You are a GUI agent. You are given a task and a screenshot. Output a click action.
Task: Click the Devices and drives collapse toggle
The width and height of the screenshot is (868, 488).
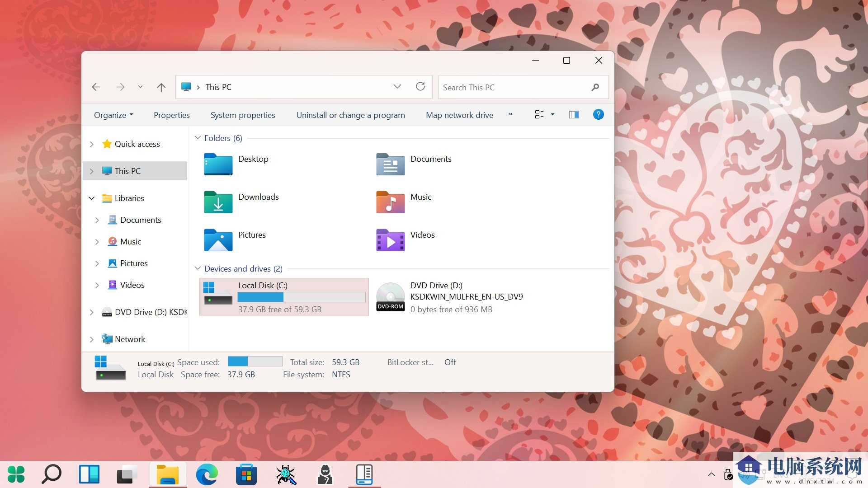point(198,268)
